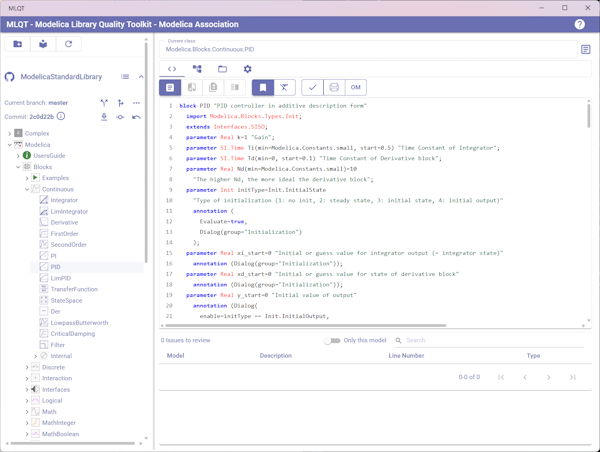Open the help question mark icon
The width and height of the screenshot is (600, 452).
(579, 24)
